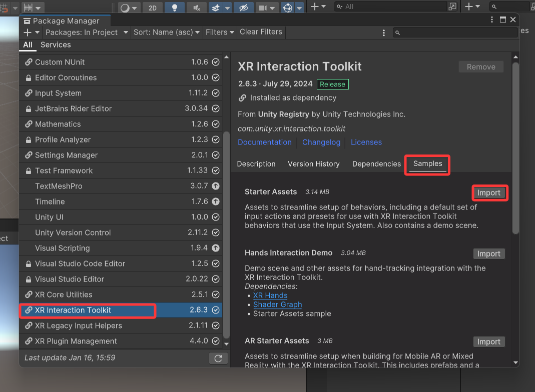Refresh package list button
535x392 pixels.
(218, 358)
